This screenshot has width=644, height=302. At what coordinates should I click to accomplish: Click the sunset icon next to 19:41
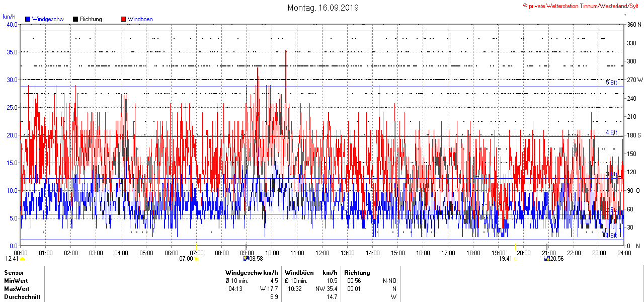pyautogui.click(x=516, y=259)
